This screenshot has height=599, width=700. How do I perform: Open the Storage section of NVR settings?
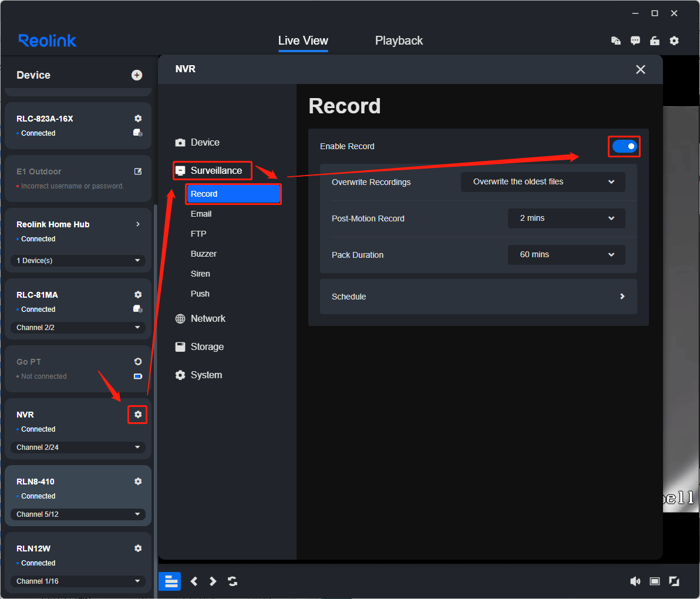point(207,346)
